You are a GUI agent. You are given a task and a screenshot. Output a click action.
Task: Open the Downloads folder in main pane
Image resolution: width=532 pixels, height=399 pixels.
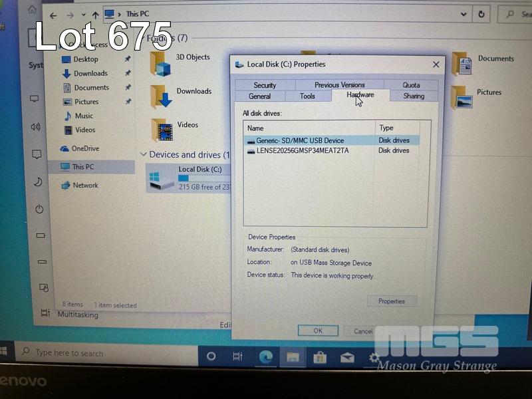(162, 96)
